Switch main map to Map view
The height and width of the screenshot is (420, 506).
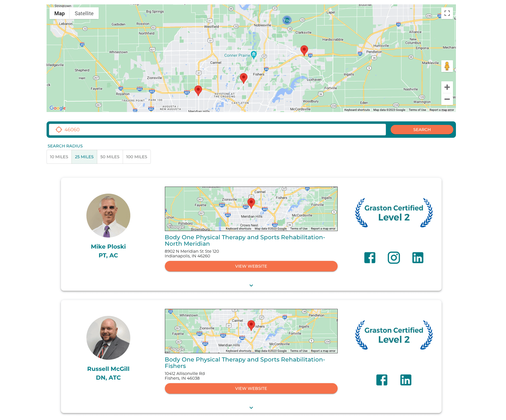(59, 13)
